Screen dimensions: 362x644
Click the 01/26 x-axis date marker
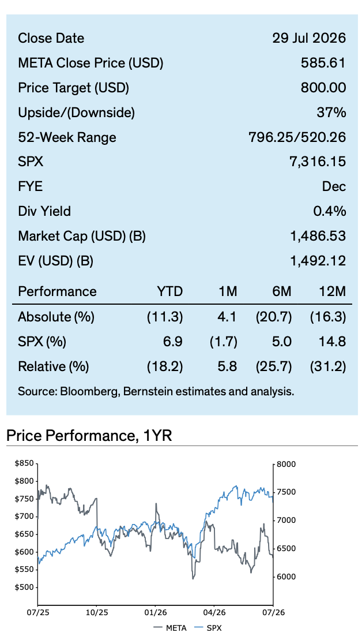[156, 612]
